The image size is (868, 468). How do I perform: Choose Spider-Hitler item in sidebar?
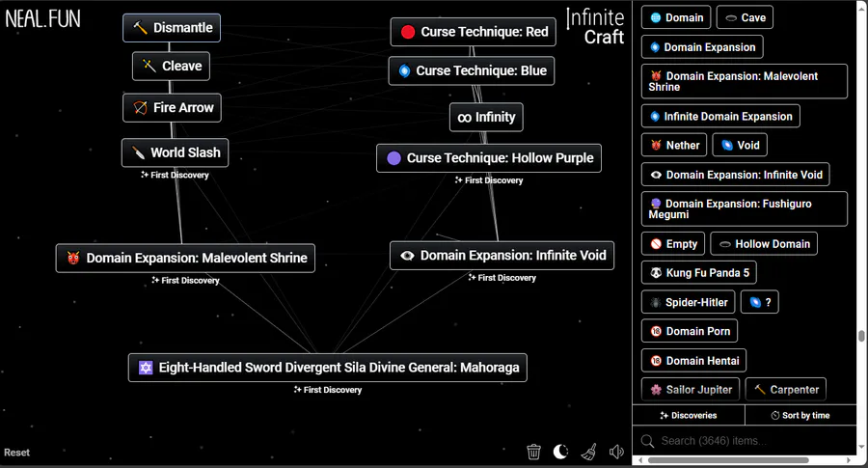click(688, 302)
